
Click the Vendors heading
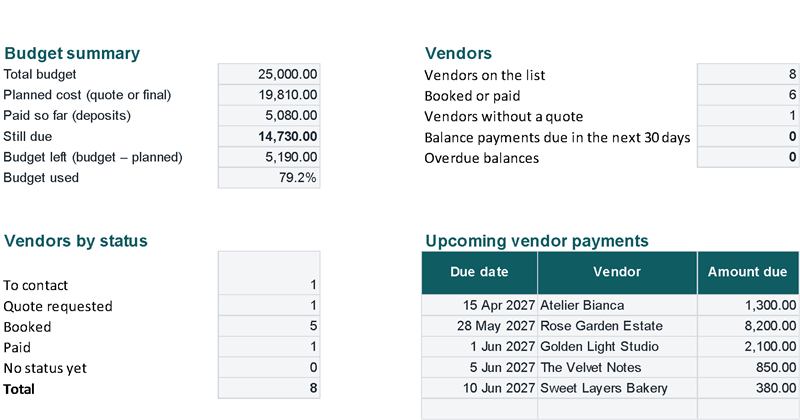tap(458, 53)
